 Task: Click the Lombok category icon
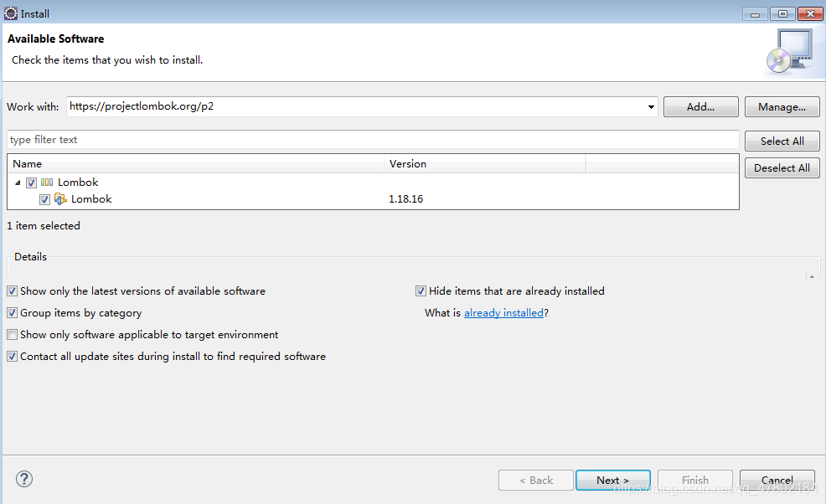click(x=47, y=183)
